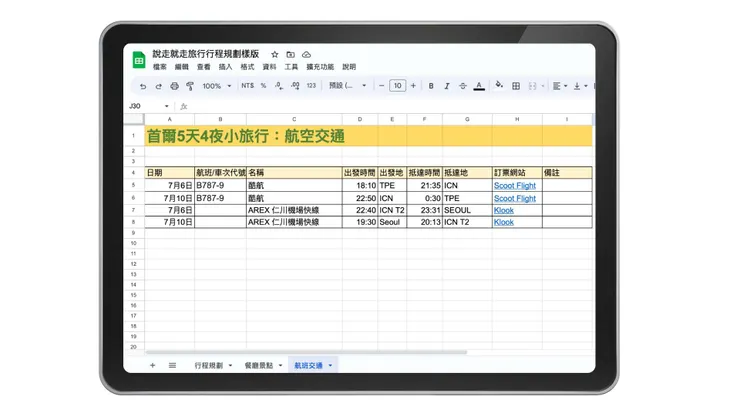Screen dimensions: 740x416
Task: Open 餐廳景點 tab options arrow
Action: (280, 365)
